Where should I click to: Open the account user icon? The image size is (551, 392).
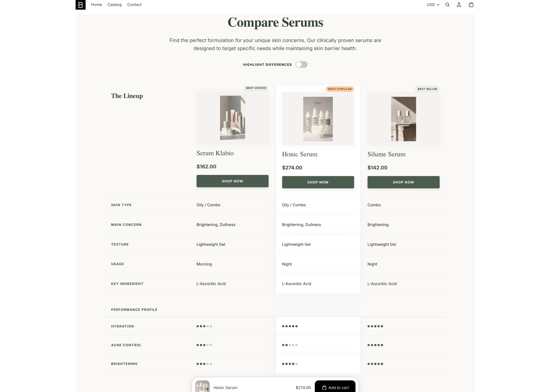[x=459, y=5]
